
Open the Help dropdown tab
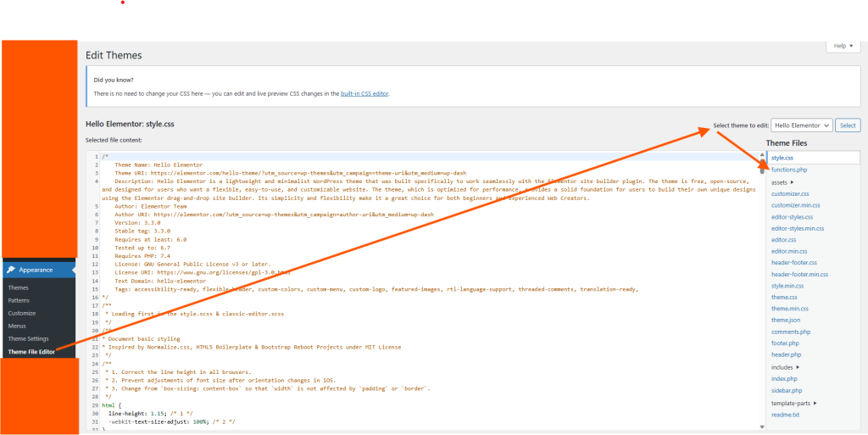click(x=843, y=46)
